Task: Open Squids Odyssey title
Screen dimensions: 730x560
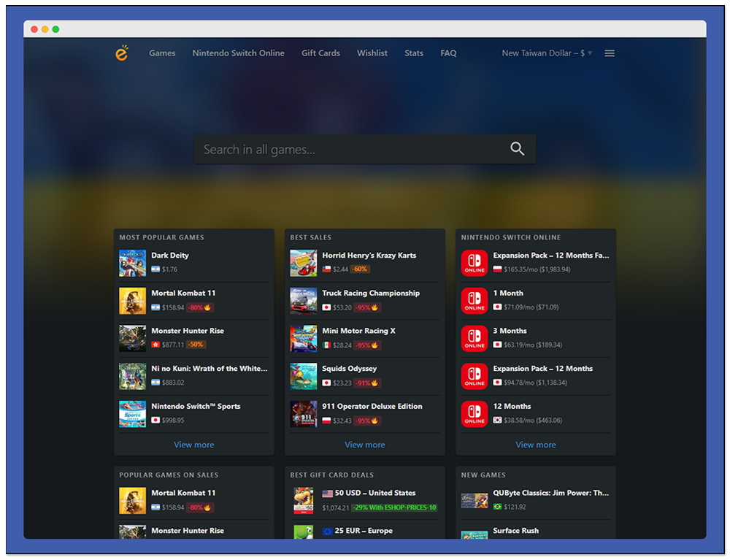Action: click(349, 369)
